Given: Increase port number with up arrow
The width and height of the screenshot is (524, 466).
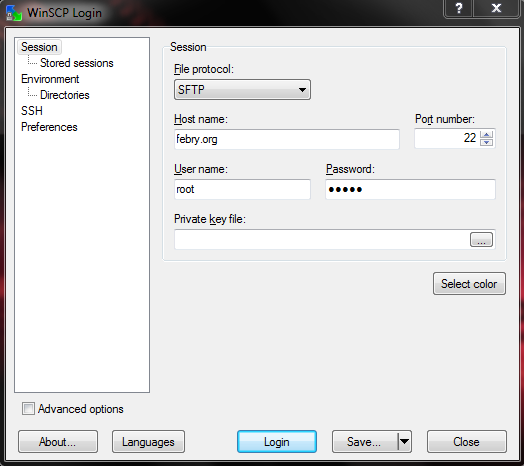Looking at the screenshot, I should (487, 134).
